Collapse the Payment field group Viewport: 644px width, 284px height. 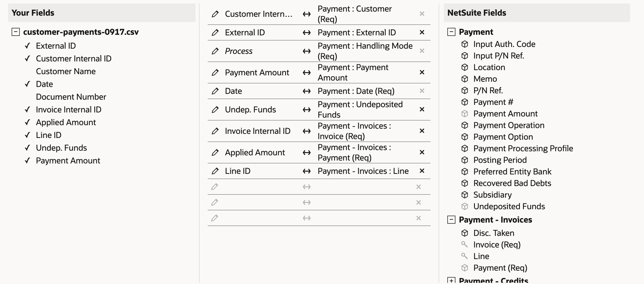coord(451,32)
